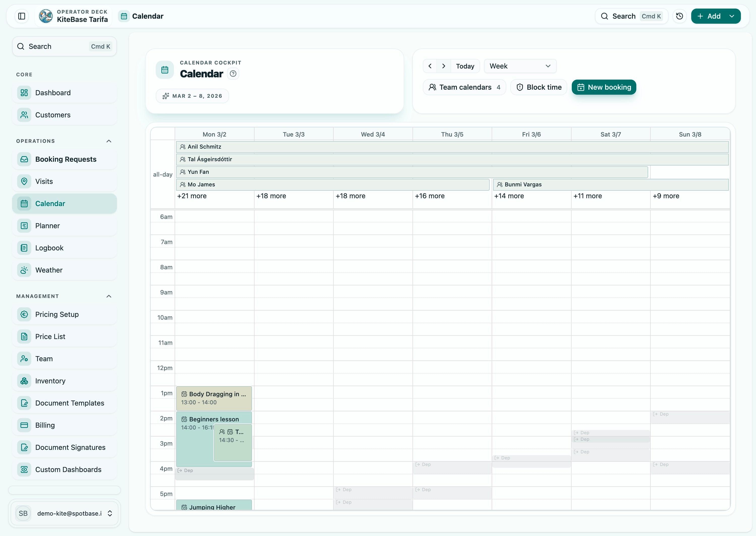The width and height of the screenshot is (756, 536).
Task: Switch to Dashboard in the sidebar
Action: [24, 92]
